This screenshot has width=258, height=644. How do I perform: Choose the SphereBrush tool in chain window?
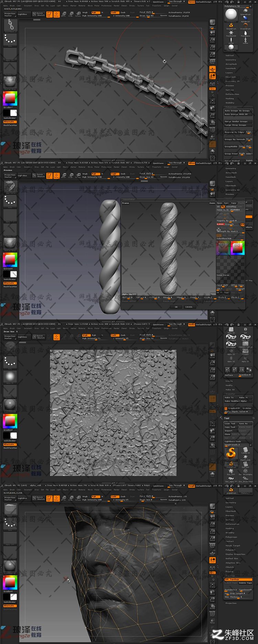point(245,12)
